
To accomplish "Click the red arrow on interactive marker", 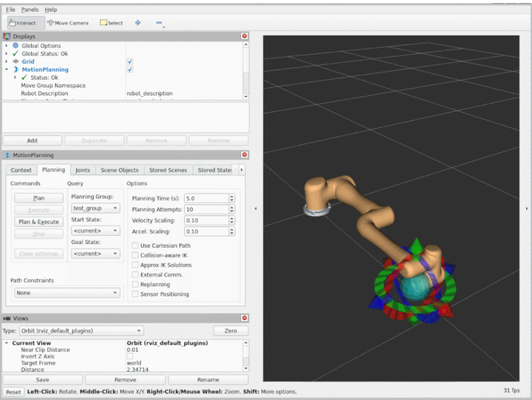I will pyautogui.click(x=445, y=311).
